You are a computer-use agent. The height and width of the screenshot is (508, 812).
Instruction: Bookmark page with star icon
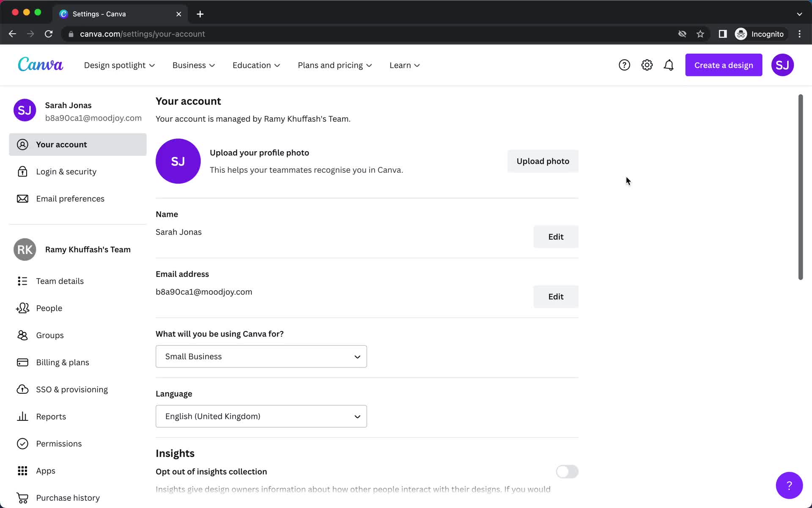700,34
